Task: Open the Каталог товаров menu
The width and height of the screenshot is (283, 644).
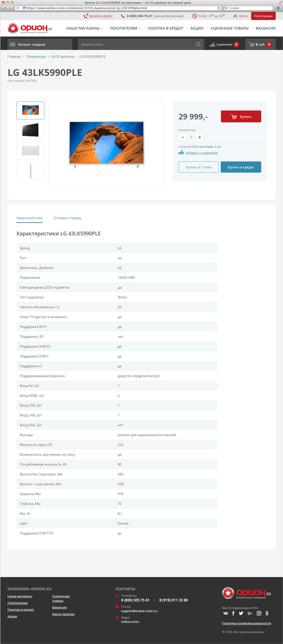Action: click(x=40, y=45)
